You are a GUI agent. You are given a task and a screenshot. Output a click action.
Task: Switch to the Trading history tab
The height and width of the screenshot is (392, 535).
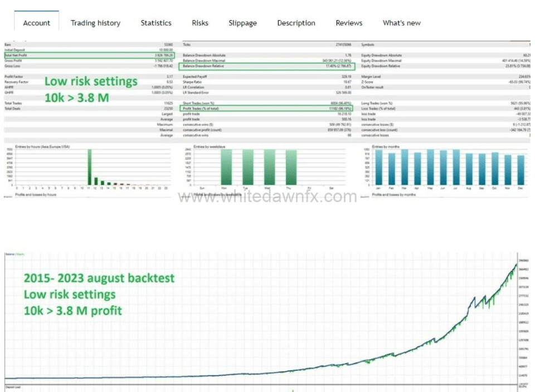click(x=95, y=23)
